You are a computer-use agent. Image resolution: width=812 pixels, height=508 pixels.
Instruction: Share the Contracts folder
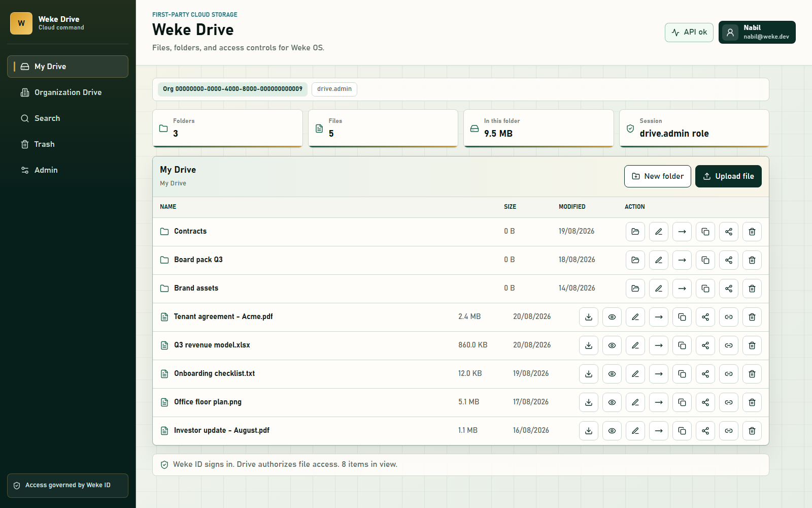(x=729, y=232)
